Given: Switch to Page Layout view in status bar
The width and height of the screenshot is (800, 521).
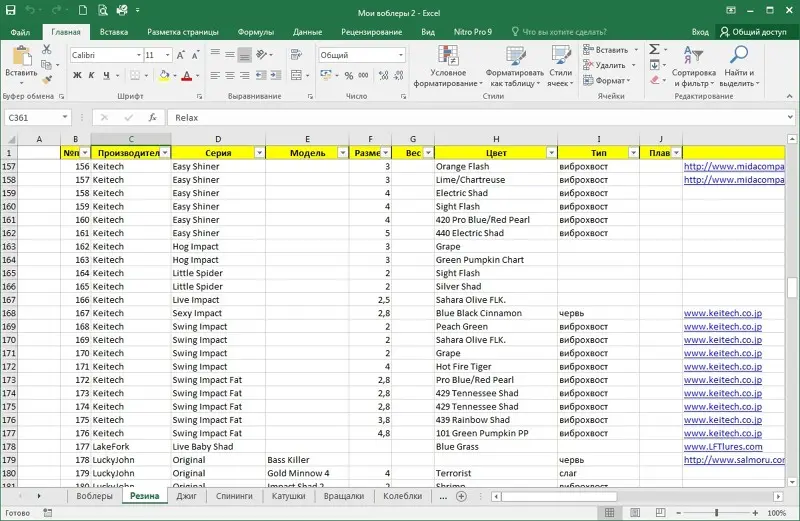Looking at the screenshot, I should [x=635, y=512].
